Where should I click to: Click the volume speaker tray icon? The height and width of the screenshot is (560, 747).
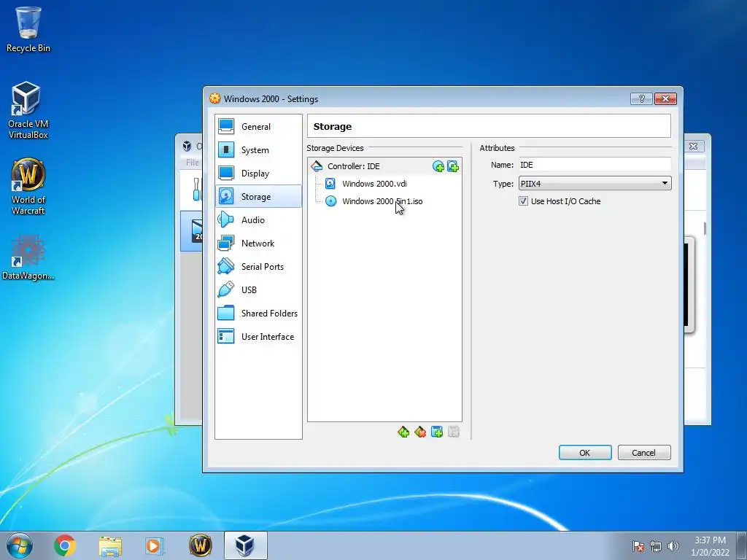(673, 546)
